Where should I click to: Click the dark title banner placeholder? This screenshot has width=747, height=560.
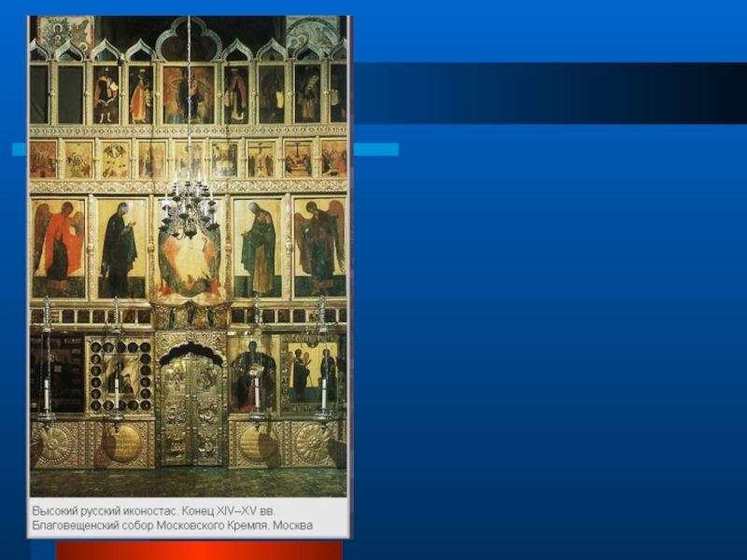550,93
